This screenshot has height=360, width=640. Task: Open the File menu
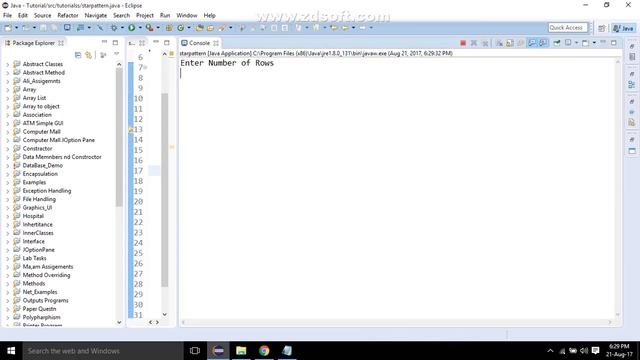pyautogui.click(x=7, y=16)
